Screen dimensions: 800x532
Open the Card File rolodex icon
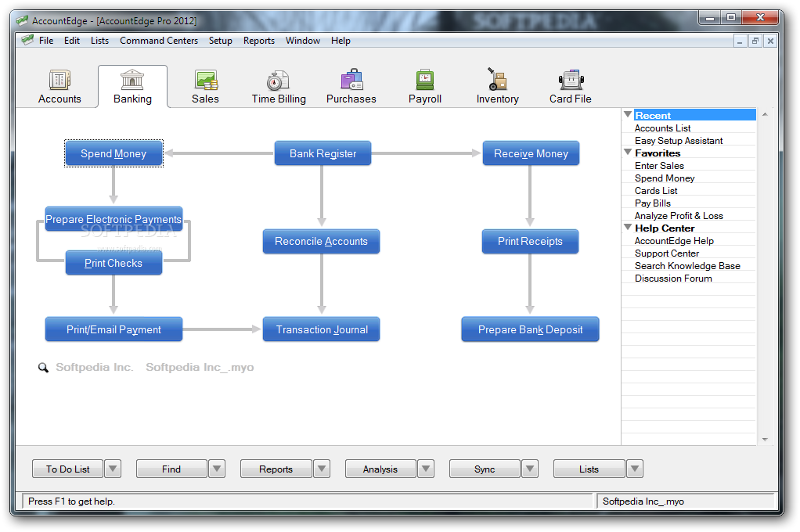(x=571, y=80)
